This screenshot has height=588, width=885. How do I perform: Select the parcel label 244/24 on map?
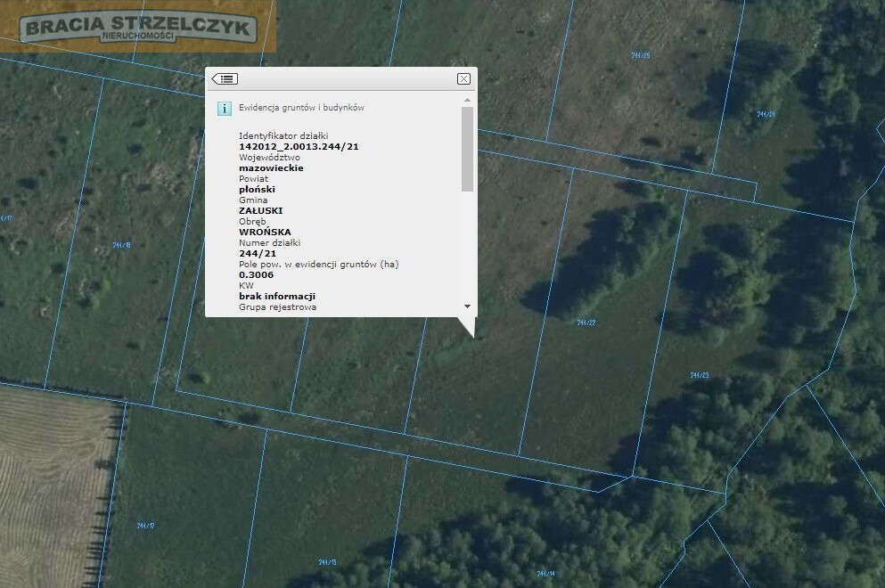point(766,114)
